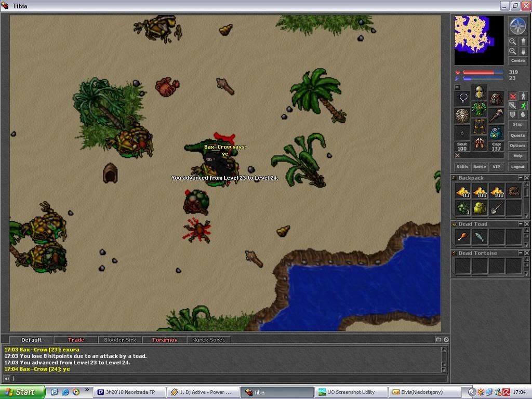This screenshot has width=532, height=399.
Task: Click the Logout button
Action: pyautogui.click(x=518, y=167)
